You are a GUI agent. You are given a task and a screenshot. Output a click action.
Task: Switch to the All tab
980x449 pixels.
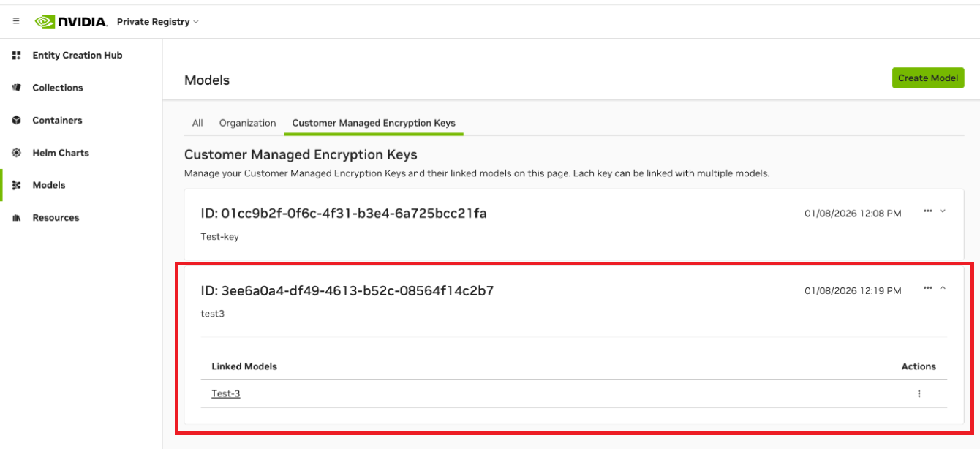(x=197, y=123)
